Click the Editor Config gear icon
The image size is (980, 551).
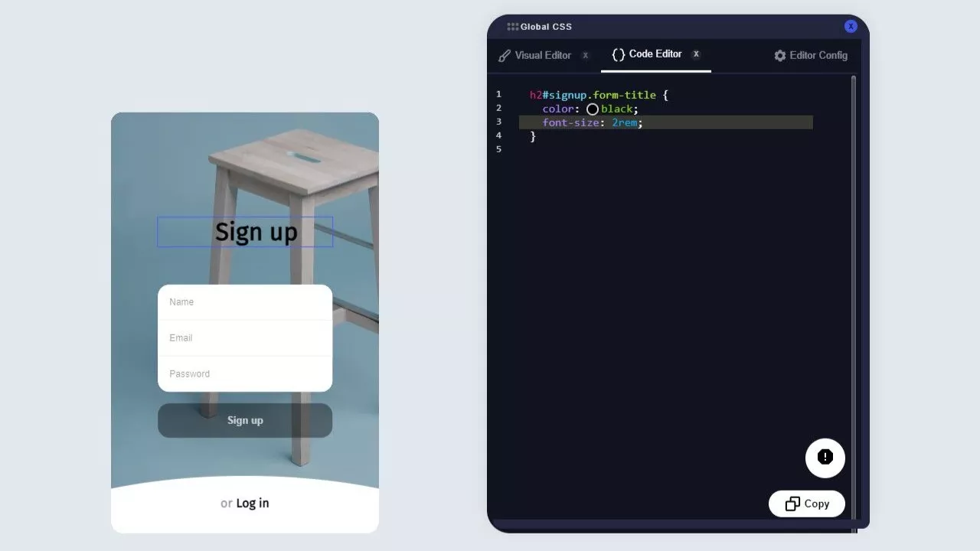click(780, 56)
